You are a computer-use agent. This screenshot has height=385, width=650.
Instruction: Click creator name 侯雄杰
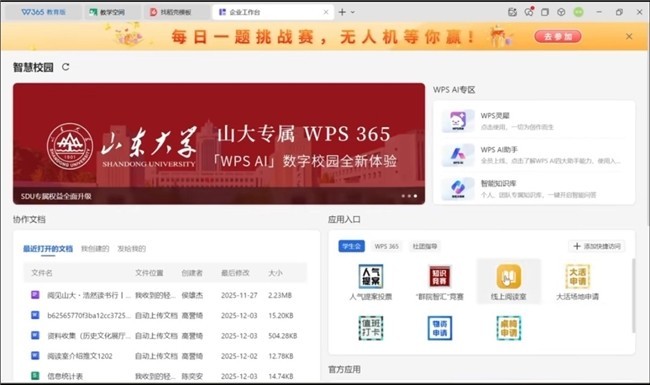(192, 295)
